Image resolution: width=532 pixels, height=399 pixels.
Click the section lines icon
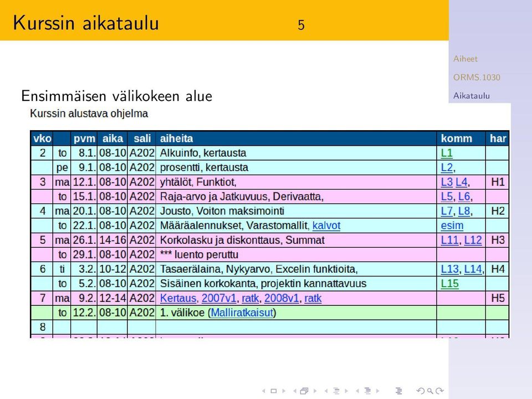tap(367, 391)
